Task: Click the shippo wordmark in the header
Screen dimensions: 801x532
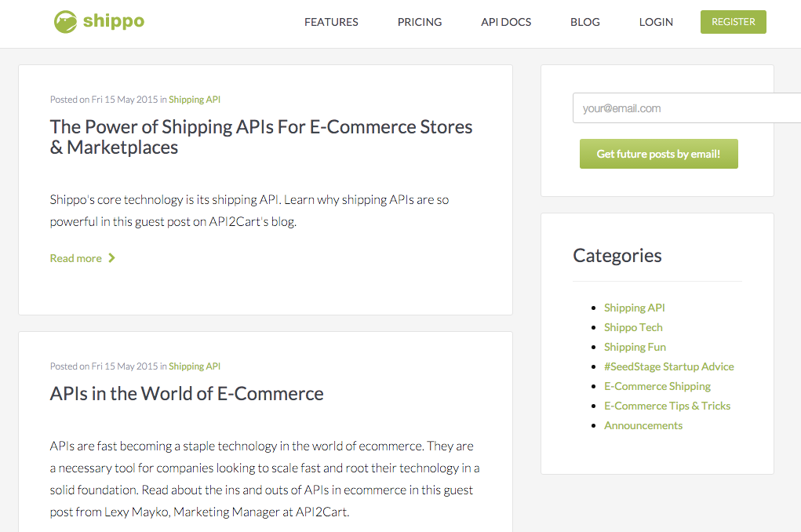Action: click(x=114, y=21)
